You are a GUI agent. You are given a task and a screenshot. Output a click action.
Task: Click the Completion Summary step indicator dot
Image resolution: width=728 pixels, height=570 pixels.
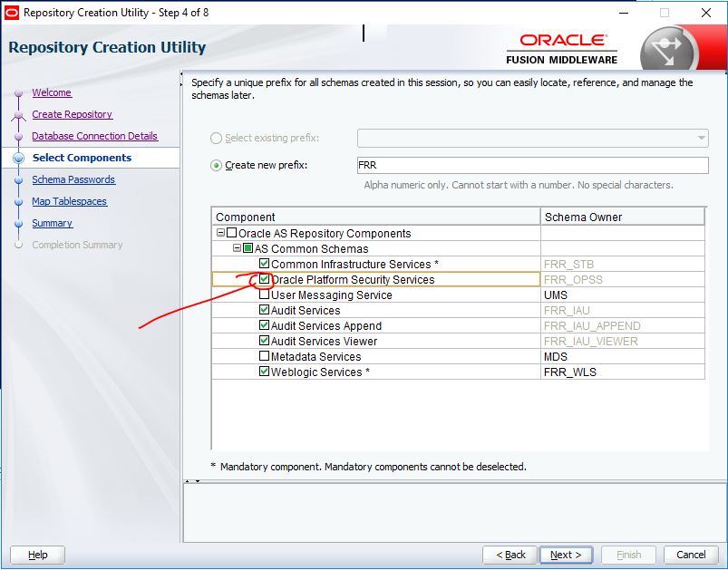(x=20, y=245)
